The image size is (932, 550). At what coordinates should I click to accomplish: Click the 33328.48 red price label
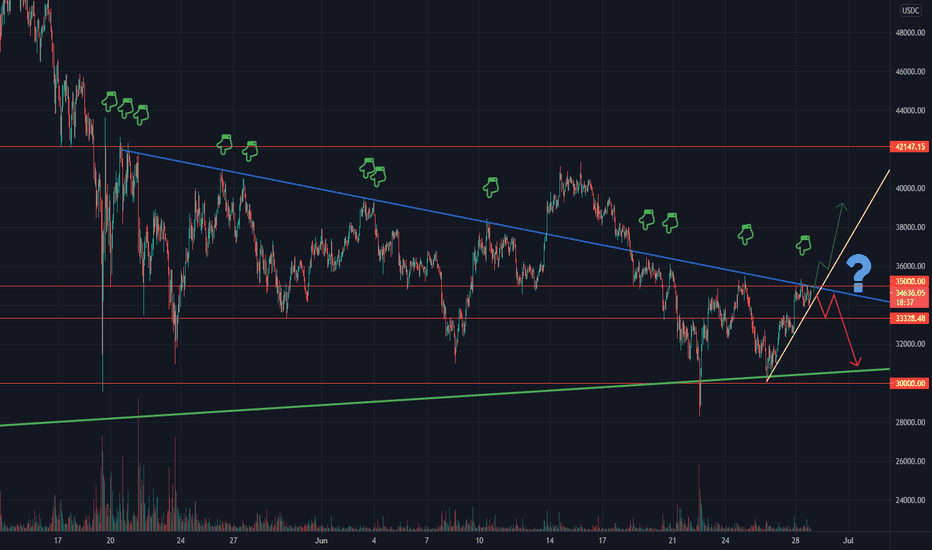point(909,319)
